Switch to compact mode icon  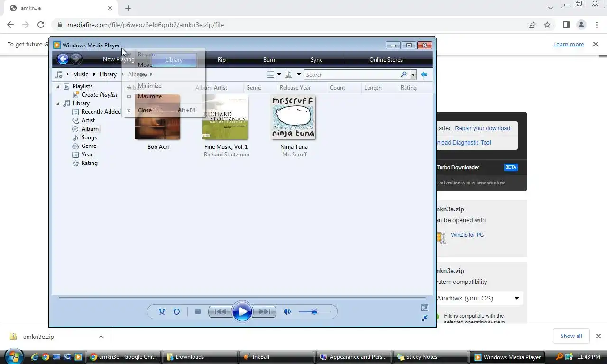click(424, 318)
